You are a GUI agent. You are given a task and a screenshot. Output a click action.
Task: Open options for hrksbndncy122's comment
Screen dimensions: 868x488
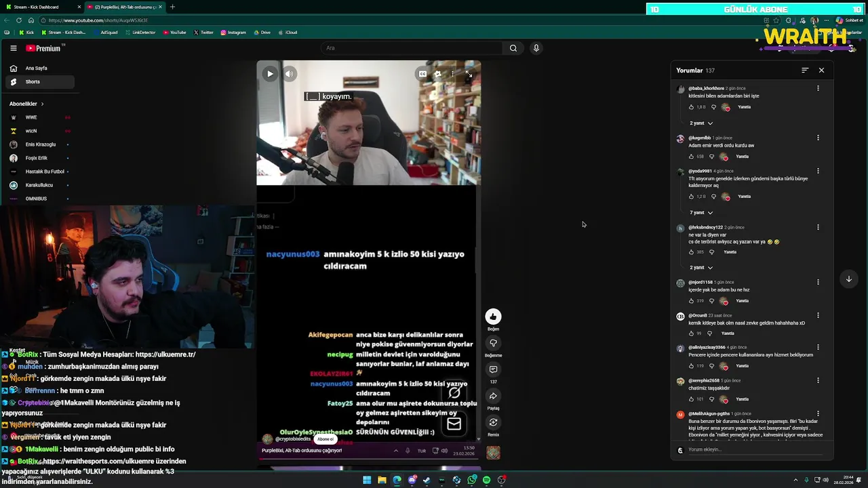818,227
